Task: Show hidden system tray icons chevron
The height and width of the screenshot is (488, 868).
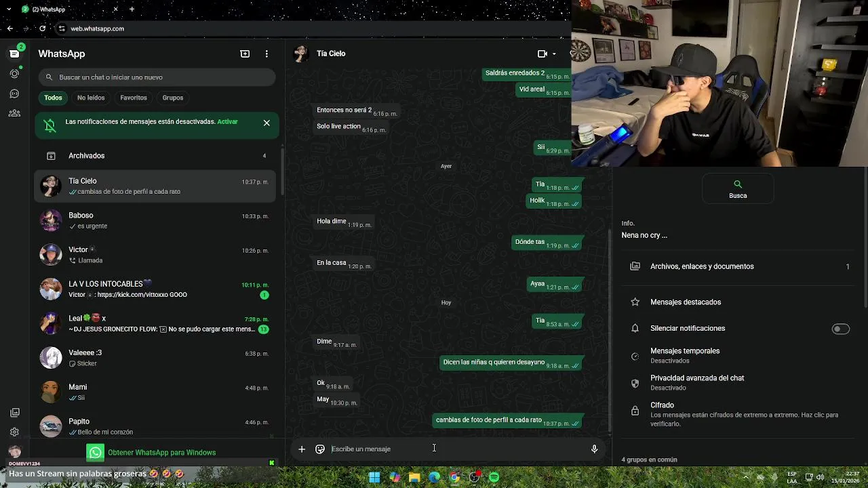Action: coord(746,477)
